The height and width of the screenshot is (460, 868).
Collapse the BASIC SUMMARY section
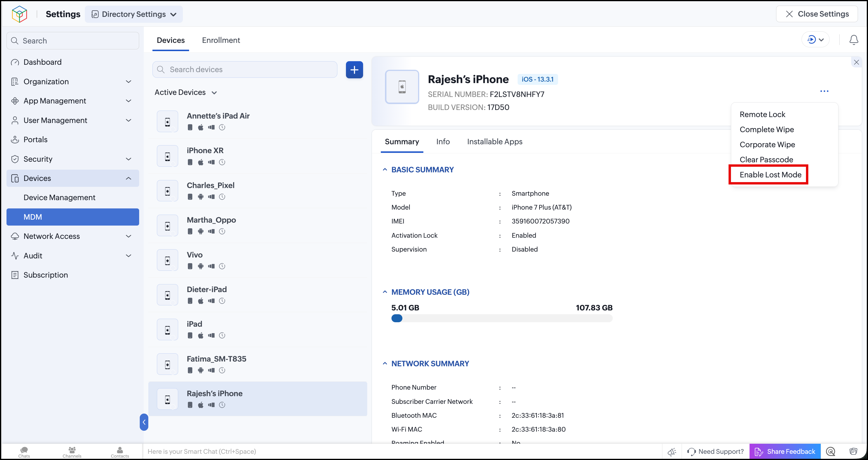pyautogui.click(x=384, y=170)
